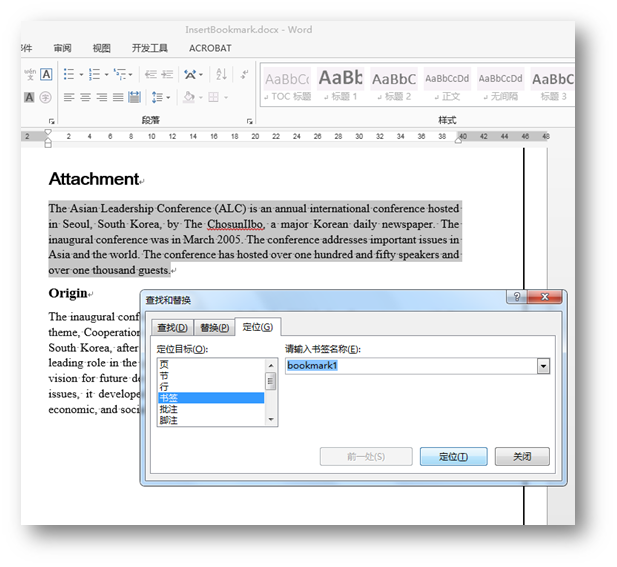Open the phonetic guide (wén) tool

[30, 74]
